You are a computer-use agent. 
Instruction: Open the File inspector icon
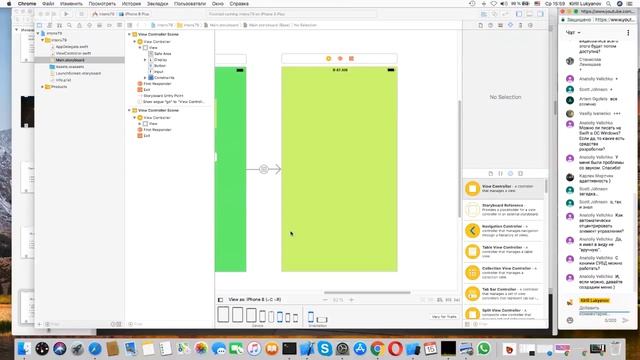click(480, 25)
